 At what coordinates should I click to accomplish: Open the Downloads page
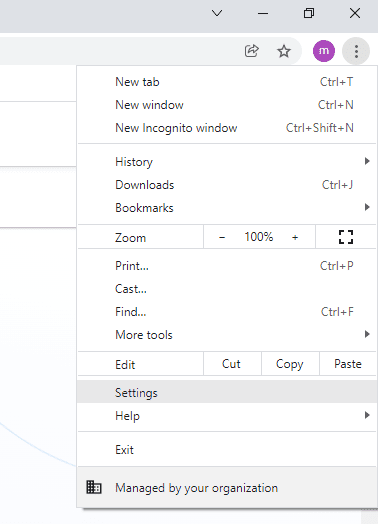tap(227, 185)
